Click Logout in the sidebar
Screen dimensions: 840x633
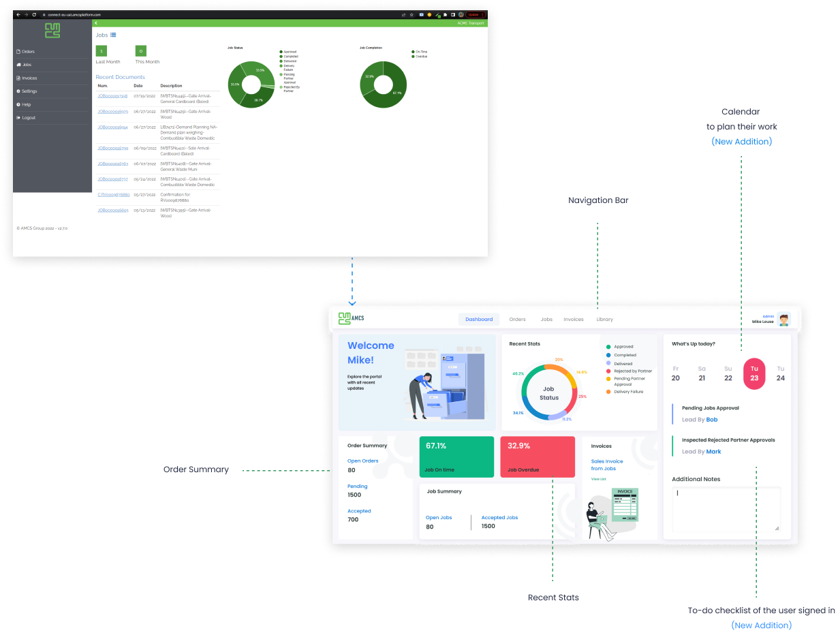(26, 118)
